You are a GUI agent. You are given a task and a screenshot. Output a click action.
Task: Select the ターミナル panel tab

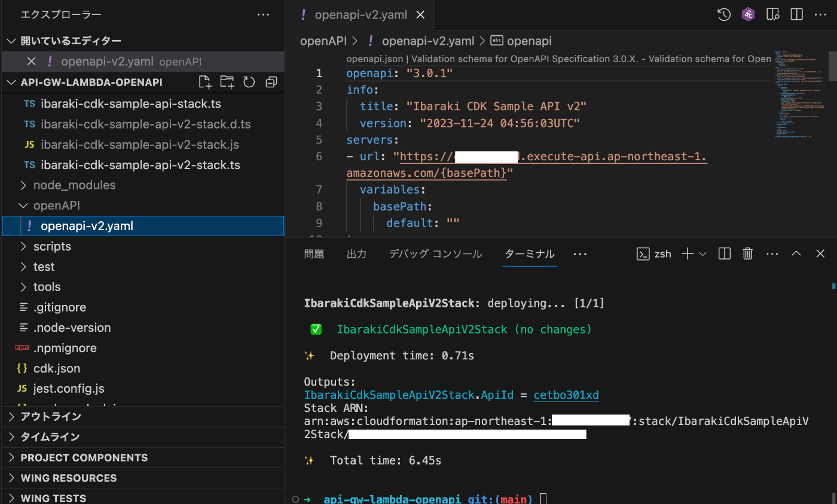point(530,253)
